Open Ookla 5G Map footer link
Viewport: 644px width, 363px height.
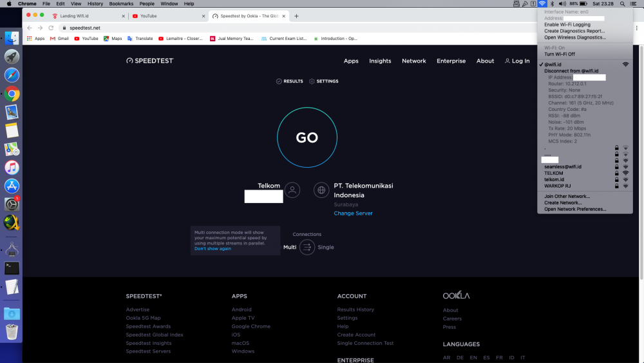[x=144, y=318]
